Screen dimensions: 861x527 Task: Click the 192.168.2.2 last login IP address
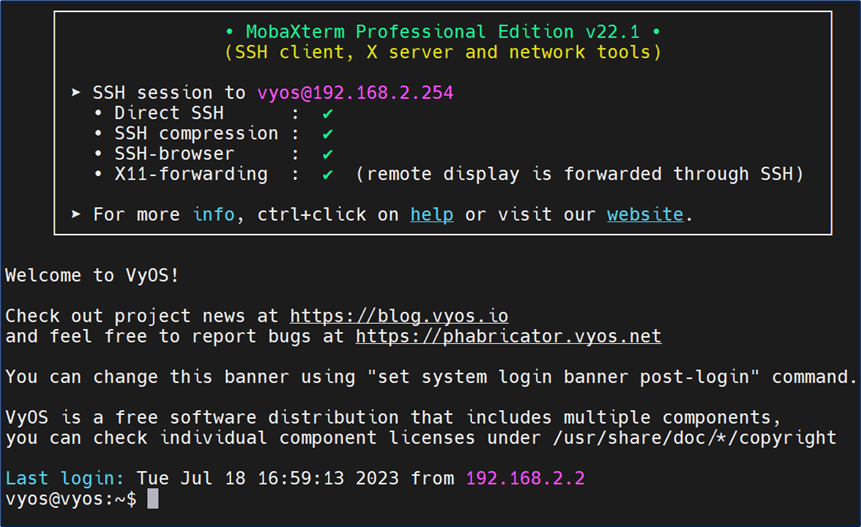[525, 478]
